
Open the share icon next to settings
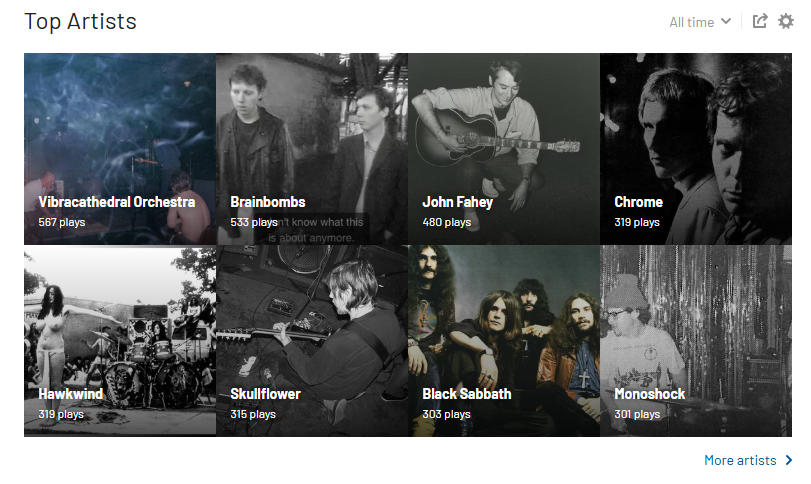760,21
